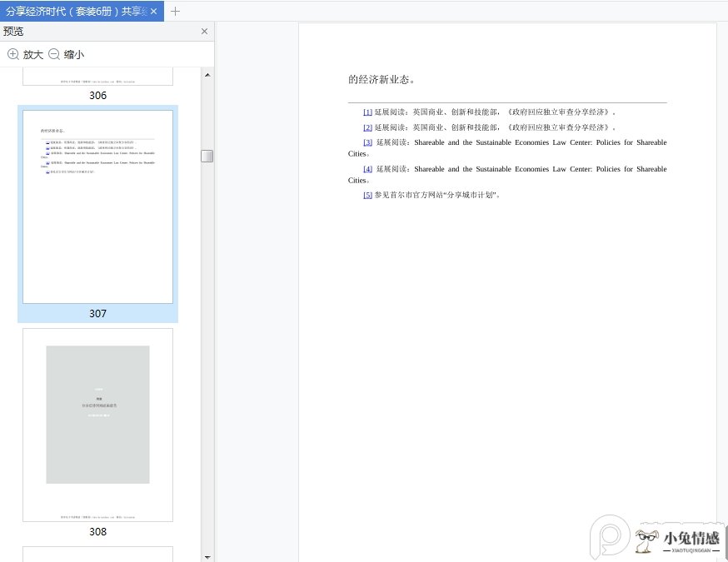Viewport: 728px width, 562px height.
Task: Click the zoom out magnifier icon
Action: tap(54, 54)
